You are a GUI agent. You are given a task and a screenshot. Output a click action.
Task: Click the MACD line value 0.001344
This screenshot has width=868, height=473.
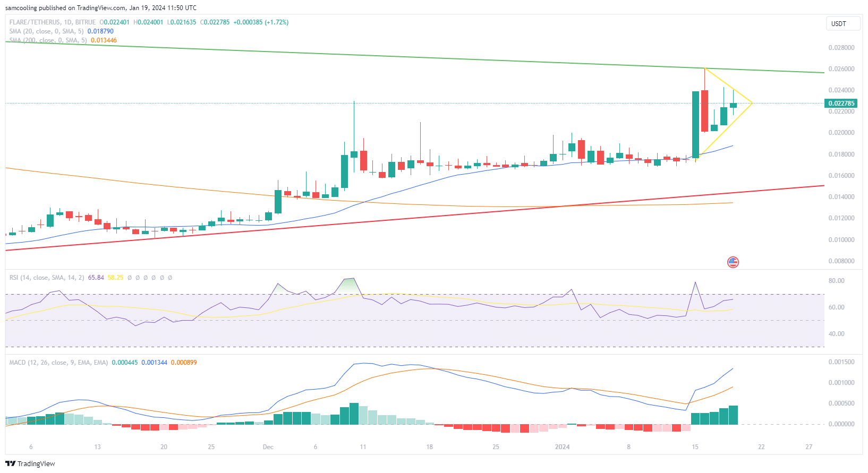coord(154,363)
